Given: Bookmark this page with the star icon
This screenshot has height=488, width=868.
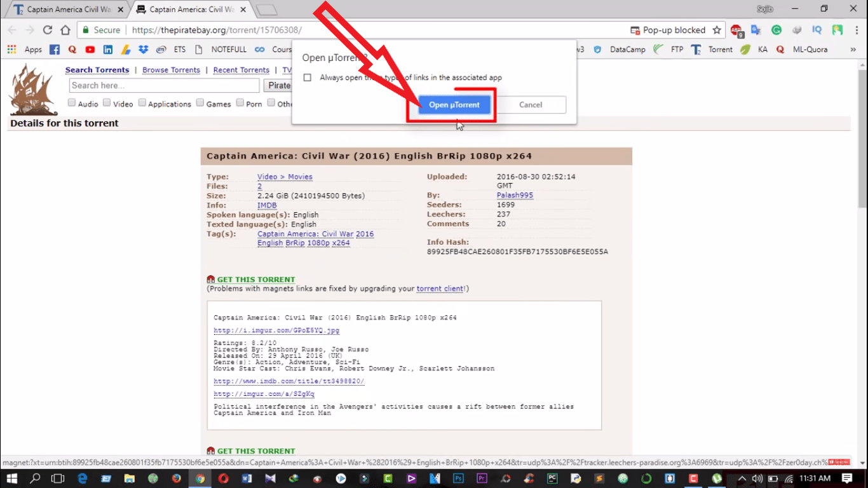Looking at the screenshot, I should coord(717,30).
